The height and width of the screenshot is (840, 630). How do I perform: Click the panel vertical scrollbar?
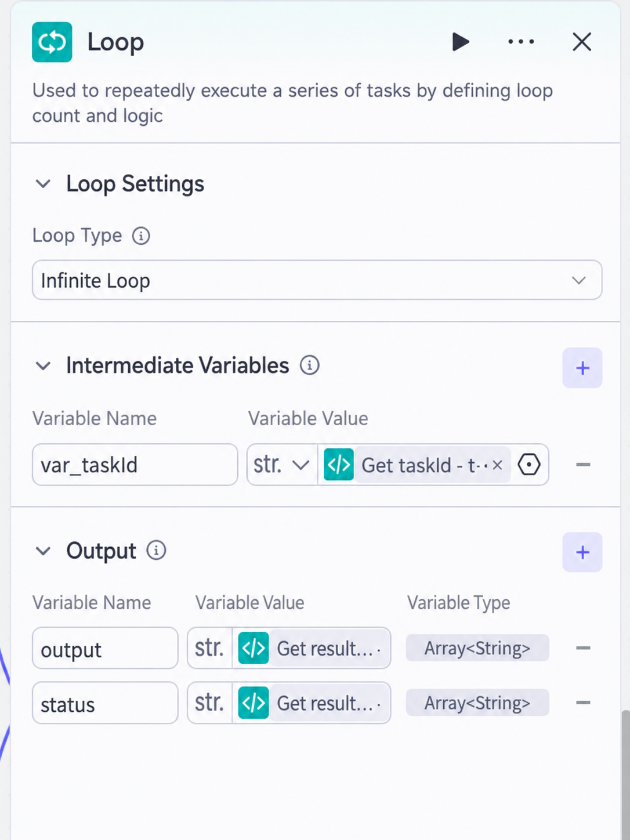pos(625,774)
